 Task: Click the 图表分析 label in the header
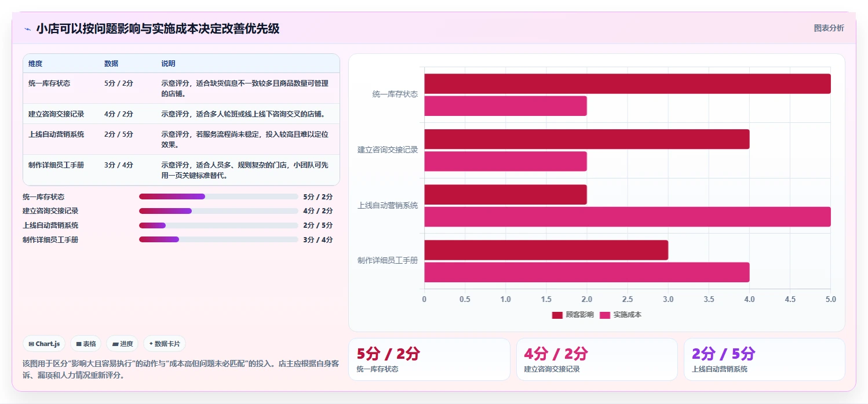point(829,28)
